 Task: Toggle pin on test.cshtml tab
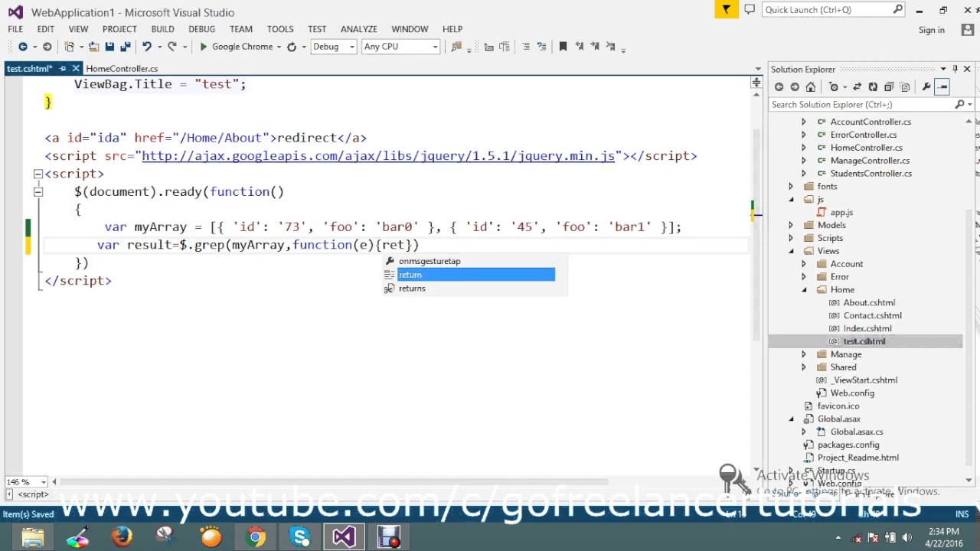(x=63, y=69)
